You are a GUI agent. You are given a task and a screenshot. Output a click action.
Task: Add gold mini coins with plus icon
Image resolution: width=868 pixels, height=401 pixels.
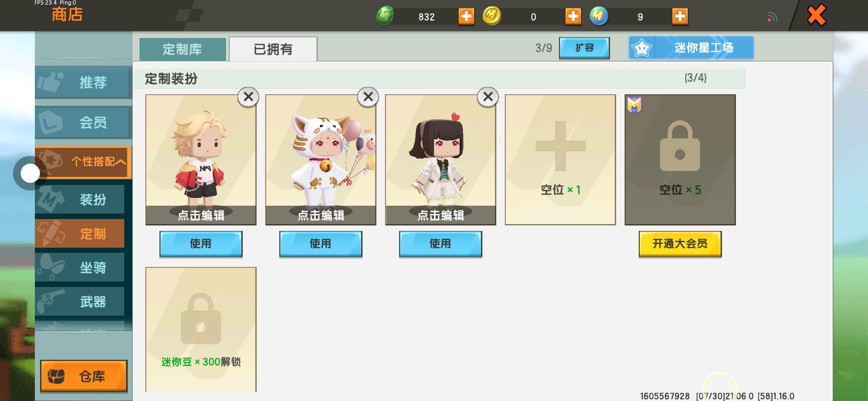573,16
